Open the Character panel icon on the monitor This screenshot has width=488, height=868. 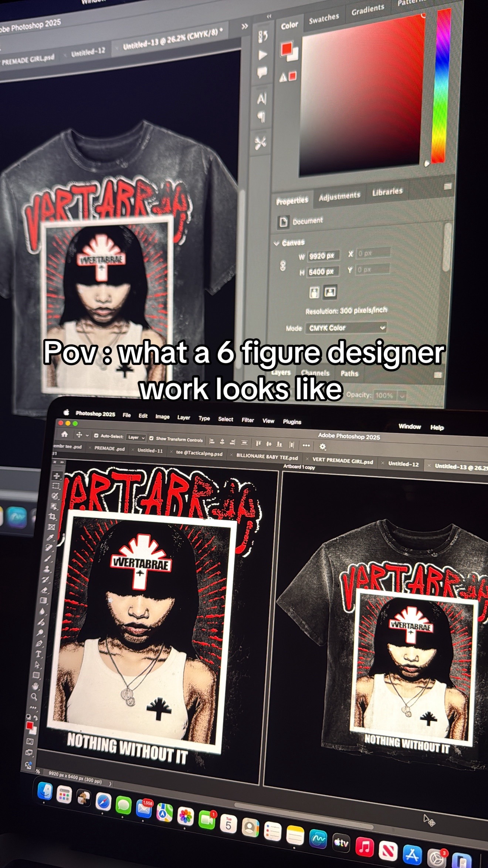261,99
